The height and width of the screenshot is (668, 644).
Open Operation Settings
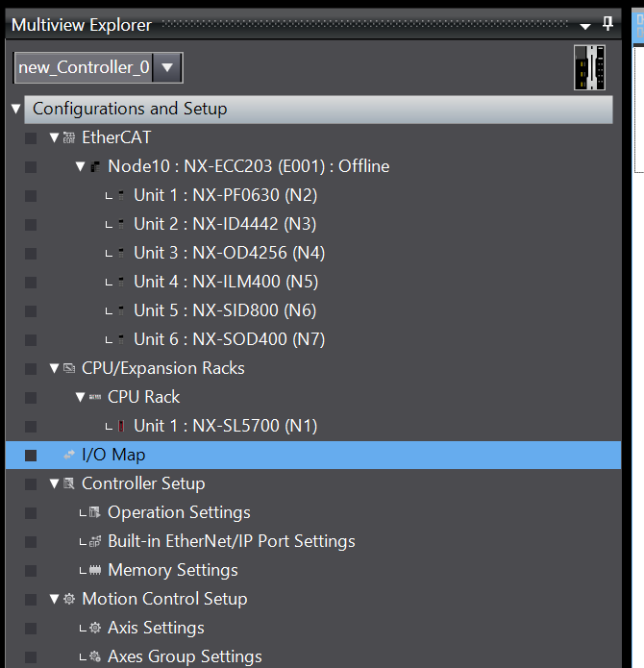(179, 512)
